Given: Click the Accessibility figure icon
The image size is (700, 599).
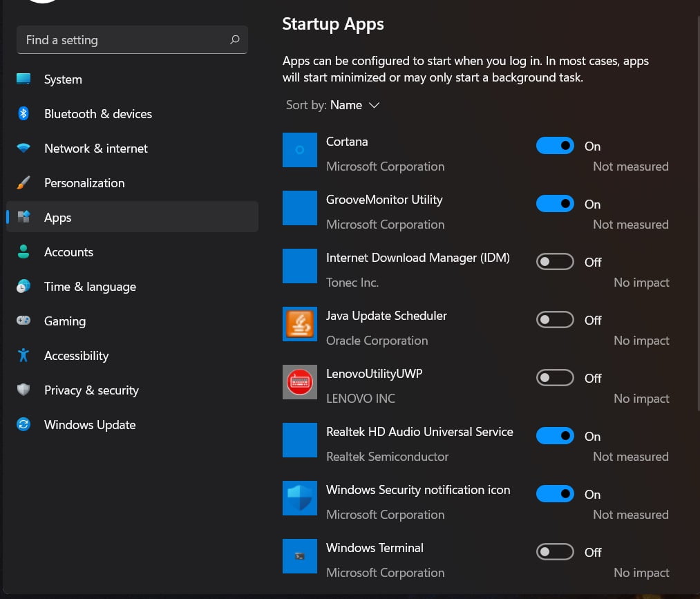Looking at the screenshot, I should [x=23, y=355].
